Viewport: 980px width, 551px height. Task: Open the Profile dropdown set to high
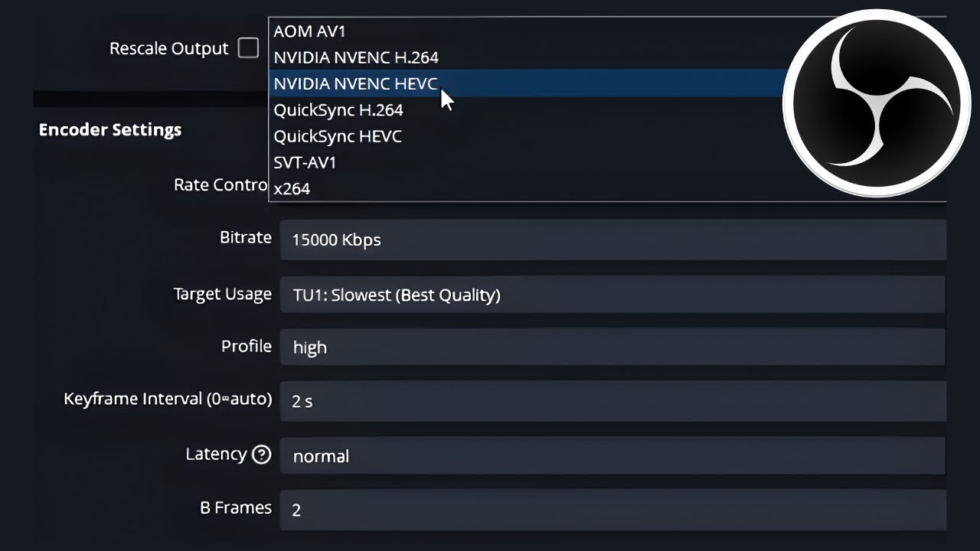click(612, 347)
